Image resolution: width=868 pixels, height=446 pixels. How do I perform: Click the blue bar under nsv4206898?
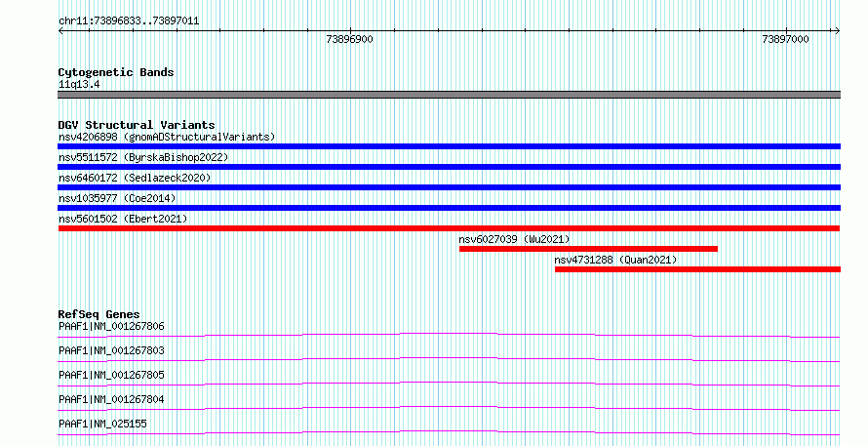(x=449, y=146)
